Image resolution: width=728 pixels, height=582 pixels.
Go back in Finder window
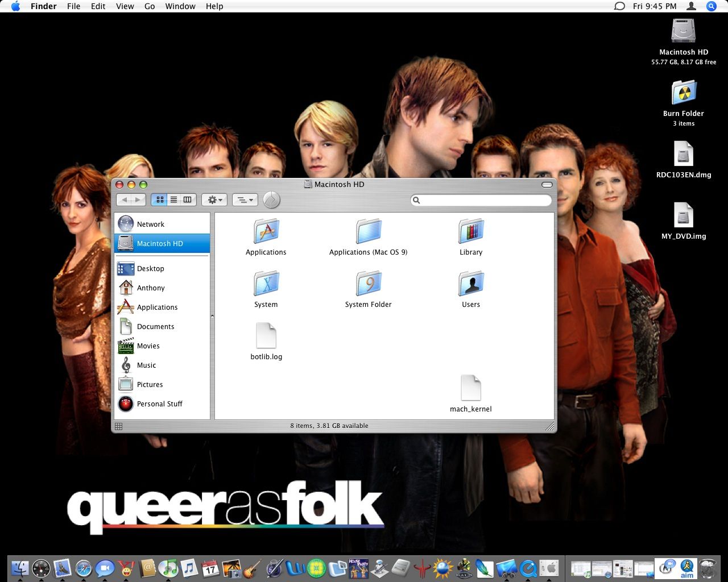coord(124,199)
